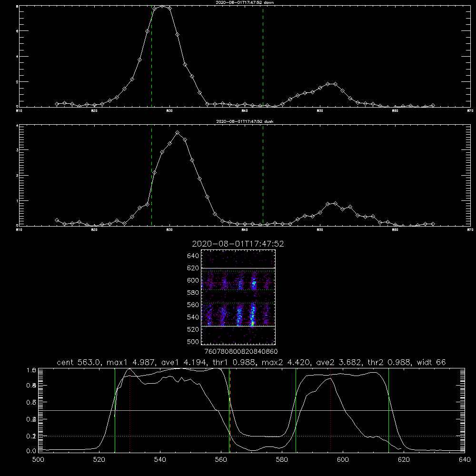
Task: Click the horizontal white threshold line in the bottom plot
Action: point(251,410)
